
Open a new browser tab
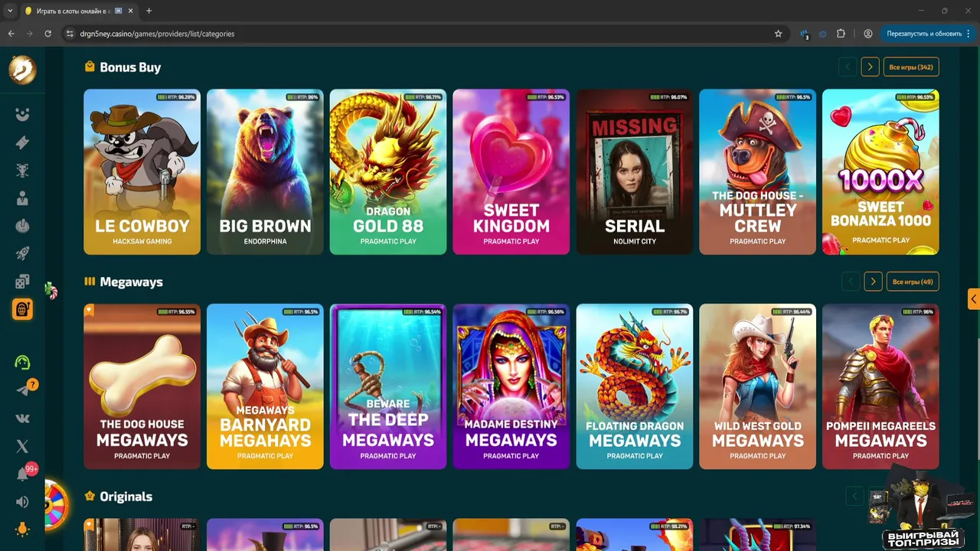pos(149,11)
